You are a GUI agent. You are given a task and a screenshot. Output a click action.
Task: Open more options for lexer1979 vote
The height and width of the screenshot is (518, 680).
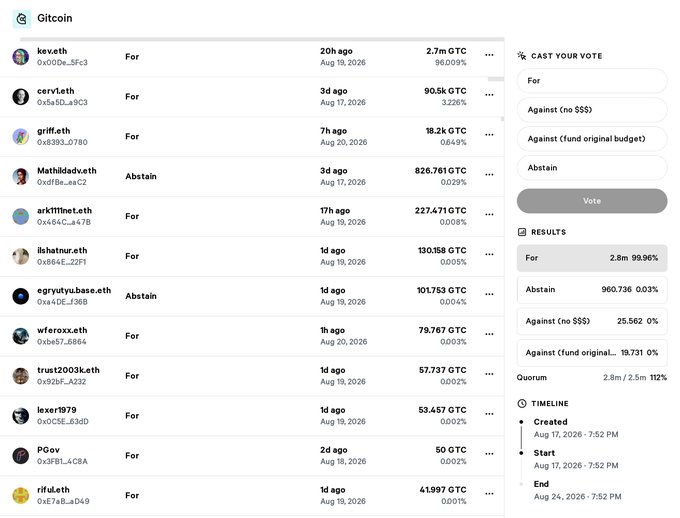[x=490, y=414]
